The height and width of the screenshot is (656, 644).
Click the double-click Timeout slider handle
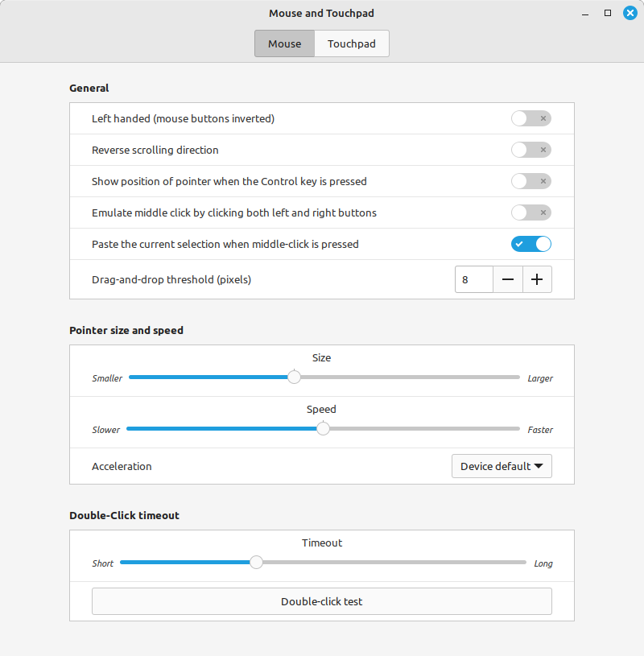coord(256,563)
